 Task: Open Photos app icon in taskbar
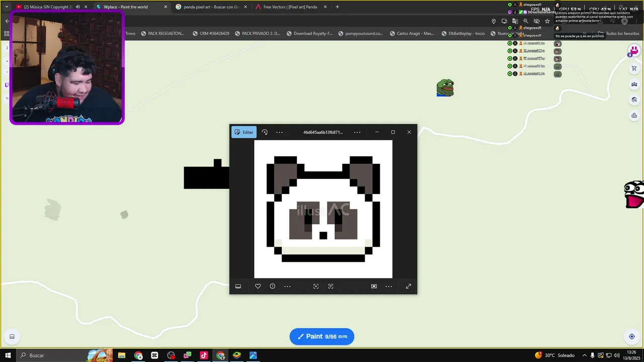pyautogui.click(x=253, y=355)
